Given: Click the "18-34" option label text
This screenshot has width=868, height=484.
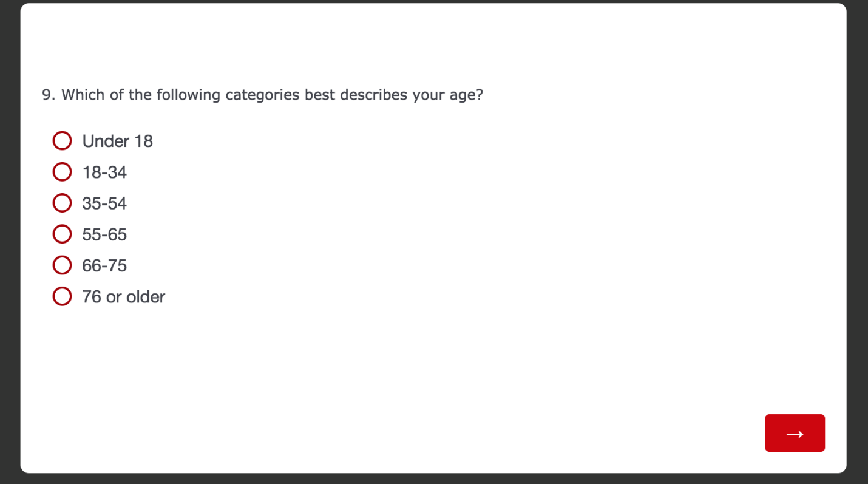Looking at the screenshot, I should [104, 172].
